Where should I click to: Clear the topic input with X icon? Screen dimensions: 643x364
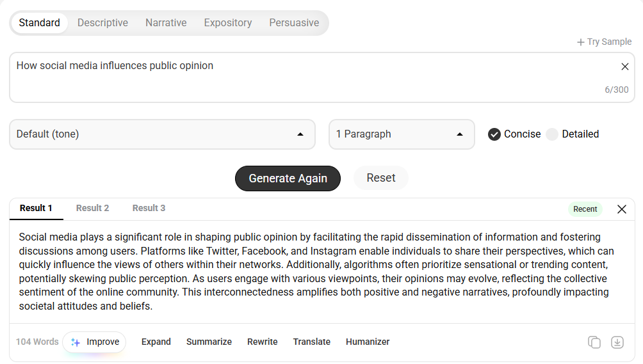coord(625,67)
